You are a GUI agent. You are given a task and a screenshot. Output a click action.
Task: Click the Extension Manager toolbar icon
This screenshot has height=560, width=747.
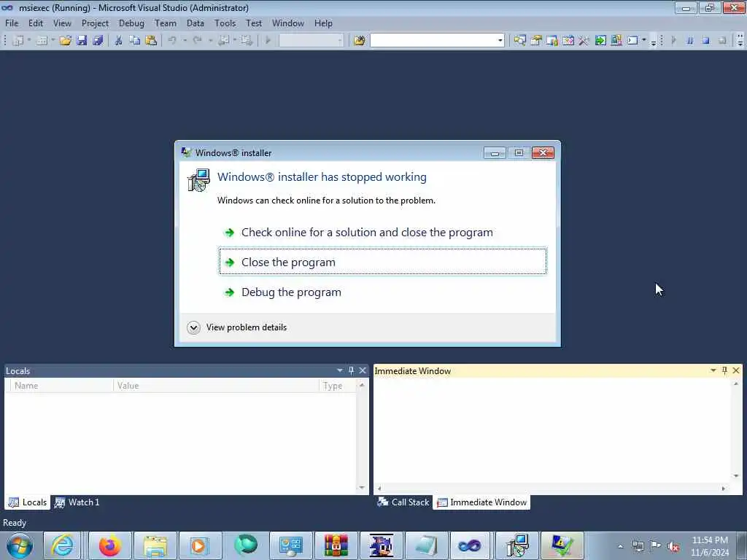[x=616, y=41]
